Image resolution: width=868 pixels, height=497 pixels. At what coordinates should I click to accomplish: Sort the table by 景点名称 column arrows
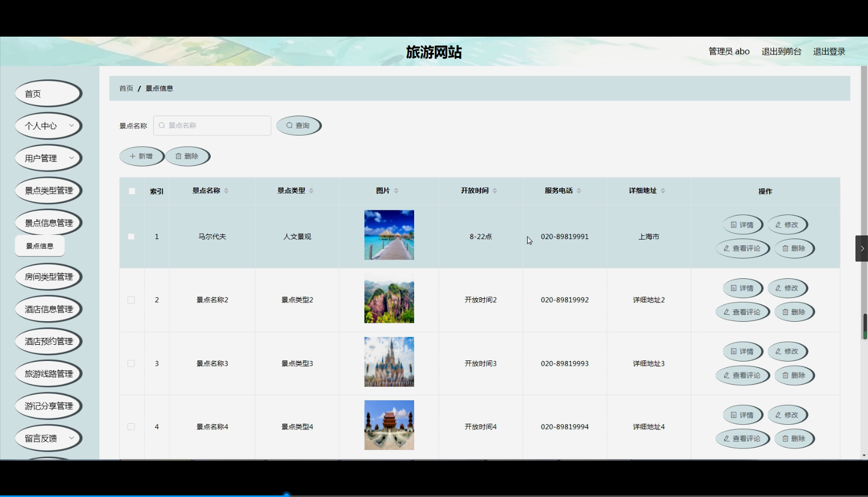(x=226, y=191)
